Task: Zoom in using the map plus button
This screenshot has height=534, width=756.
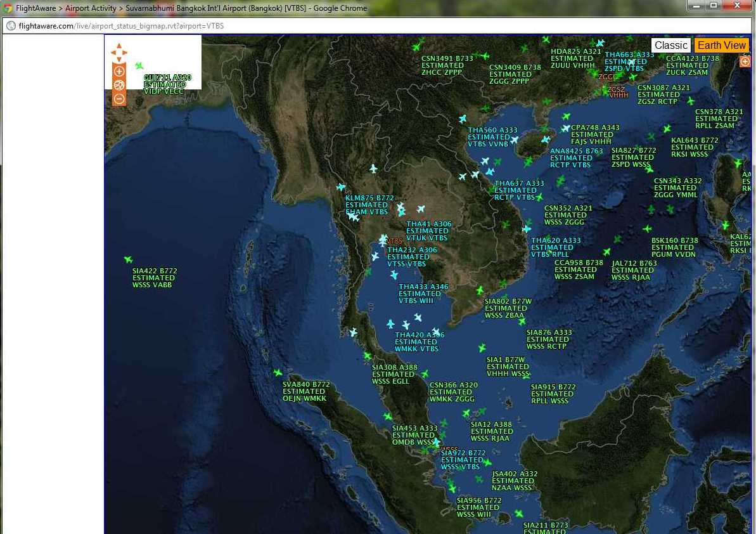Action: point(119,72)
